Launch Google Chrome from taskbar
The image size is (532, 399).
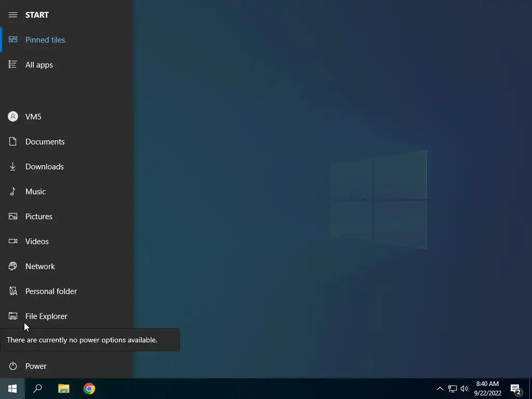point(89,389)
